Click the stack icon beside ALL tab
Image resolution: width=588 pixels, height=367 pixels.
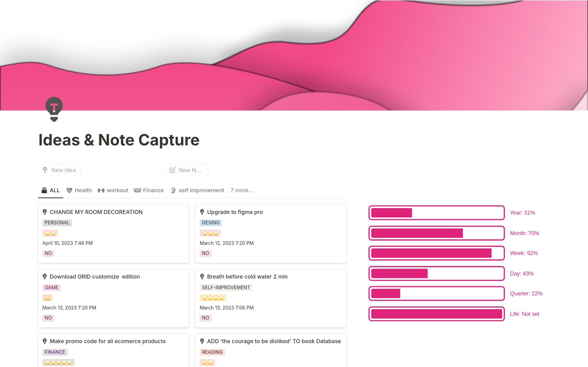pos(44,190)
